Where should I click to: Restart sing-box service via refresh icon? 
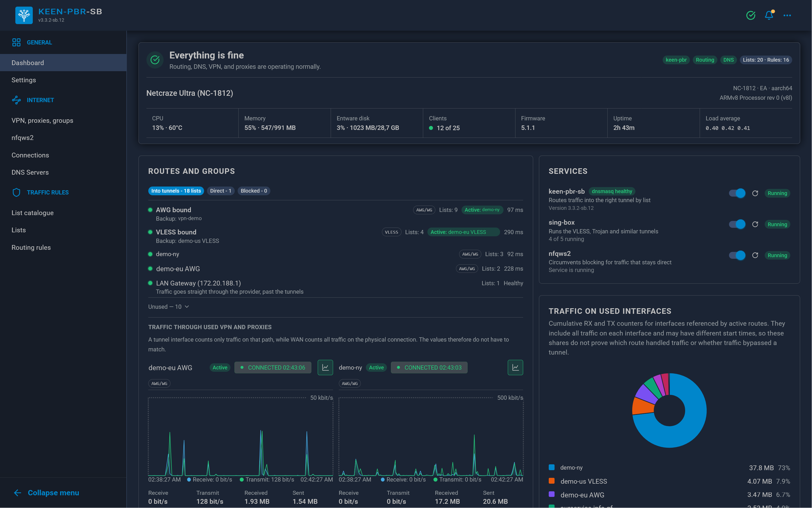755,224
